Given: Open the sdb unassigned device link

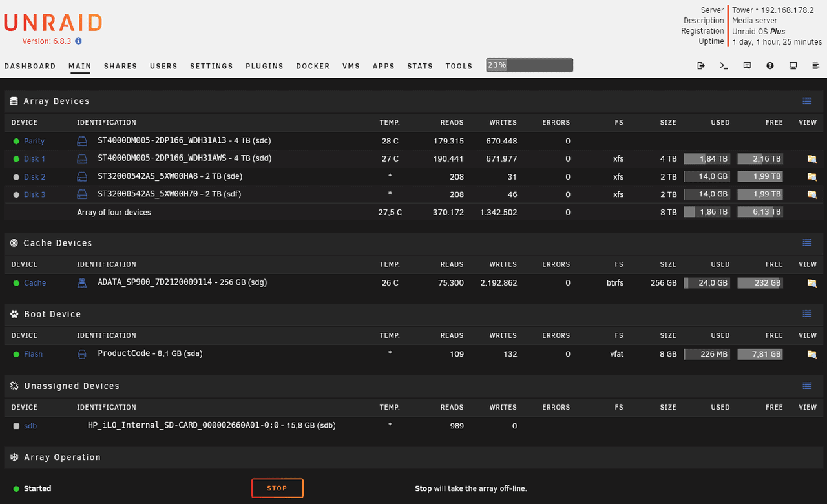Looking at the screenshot, I should (30, 426).
